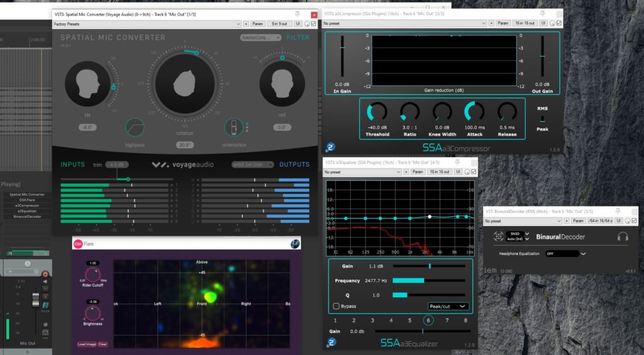Click the Rider Cutoff knob in Flare
644x355 pixels.
pyautogui.click(x=92, y=275)
